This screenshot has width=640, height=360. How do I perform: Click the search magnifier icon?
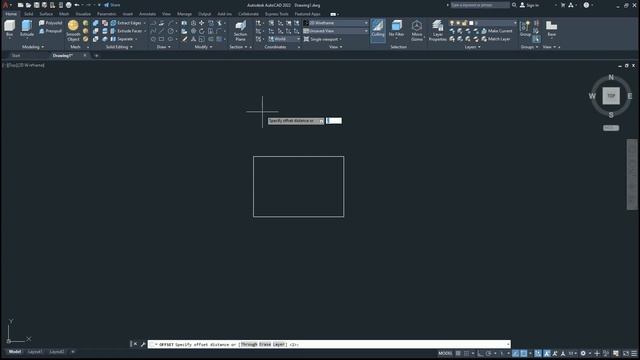tap(514, 5)
